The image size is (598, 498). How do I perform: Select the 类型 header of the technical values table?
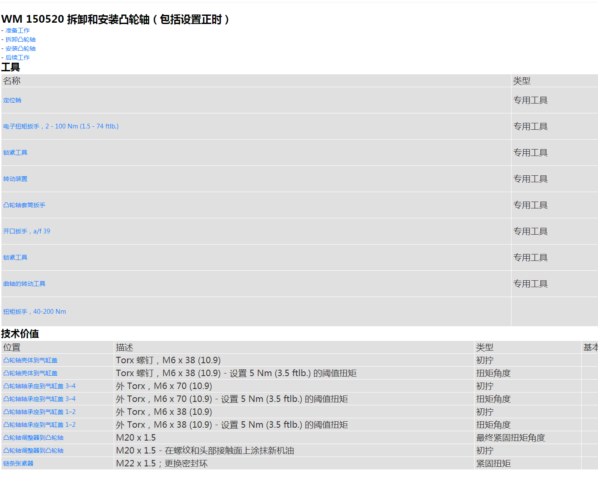pyautogui.click(x=528, y=347)
